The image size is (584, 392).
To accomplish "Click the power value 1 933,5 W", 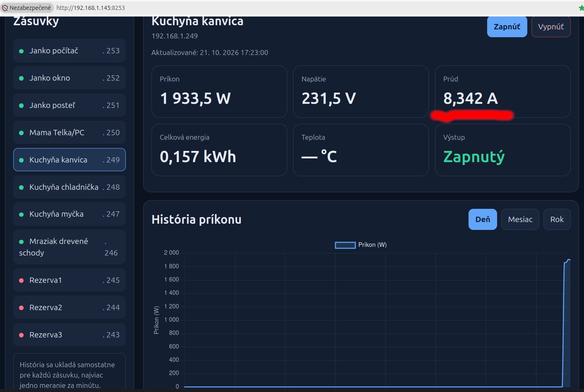I will pos(195,98).
